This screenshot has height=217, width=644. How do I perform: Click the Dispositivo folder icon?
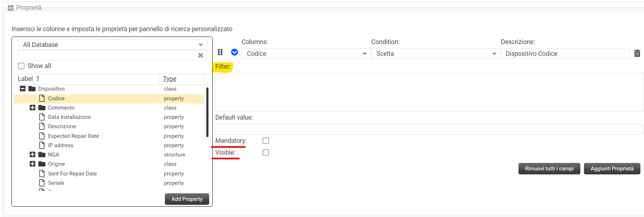click(x=32, y=89)
